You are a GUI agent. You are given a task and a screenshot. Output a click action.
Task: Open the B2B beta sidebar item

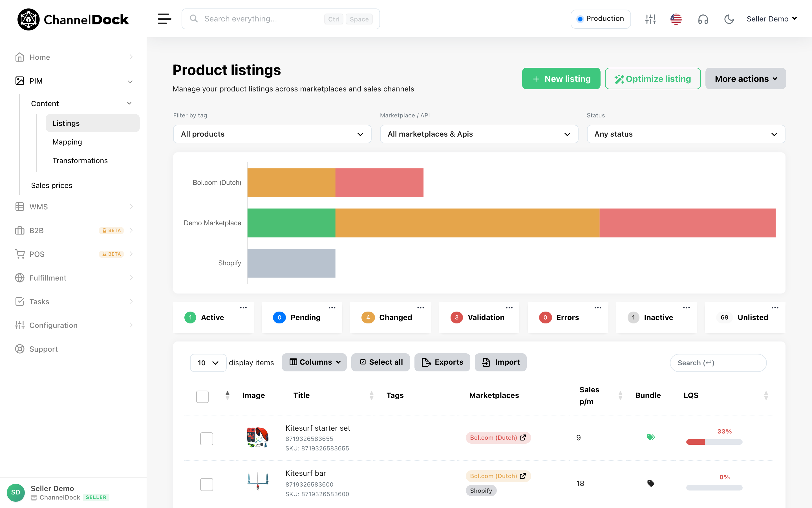pos(74,231)
